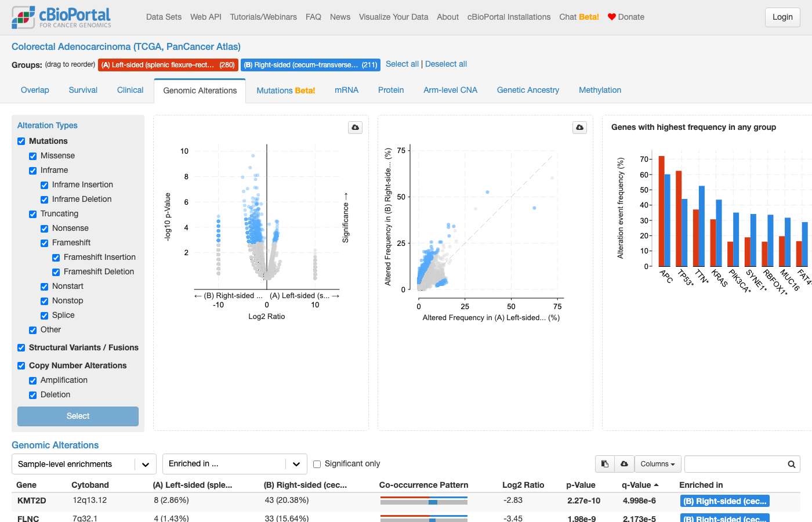The height and width of the screenshot is (522, 812).
Task: Open the Columns dropdown button
Action: tap(658, 464)
